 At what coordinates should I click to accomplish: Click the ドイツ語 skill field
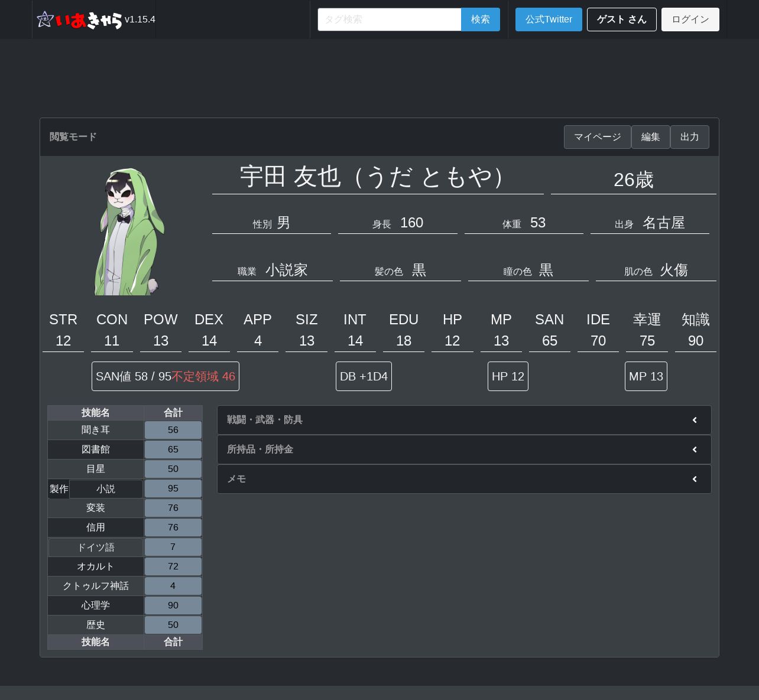(x=96, y=548)
